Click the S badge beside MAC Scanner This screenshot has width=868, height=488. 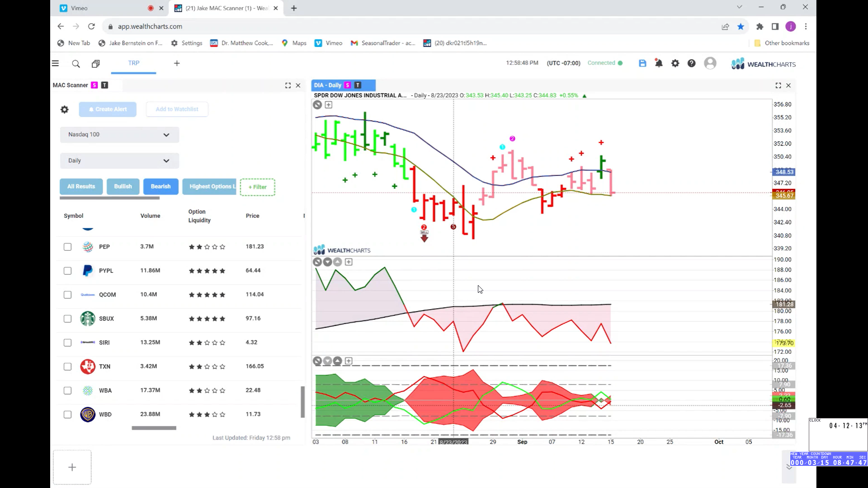click(94, 85)
